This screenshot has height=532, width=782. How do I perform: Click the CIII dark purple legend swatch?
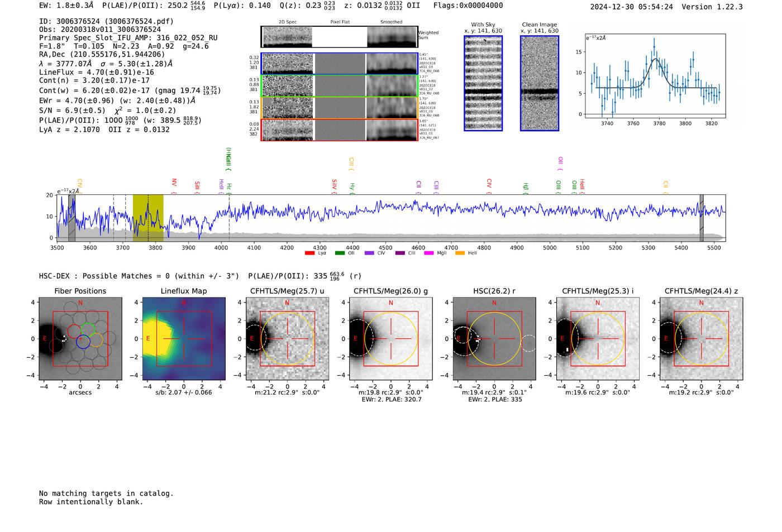point(400,253)
